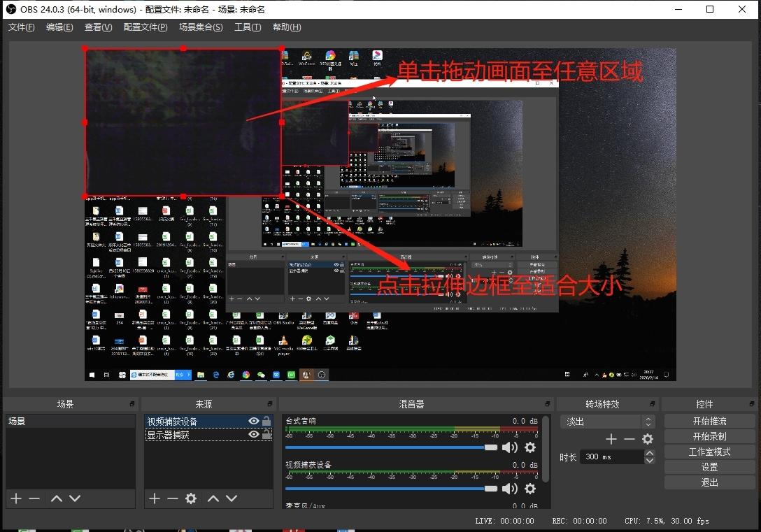Add transition with plus in 转场特效
The image size is (761, 532).
coord(611,439)
